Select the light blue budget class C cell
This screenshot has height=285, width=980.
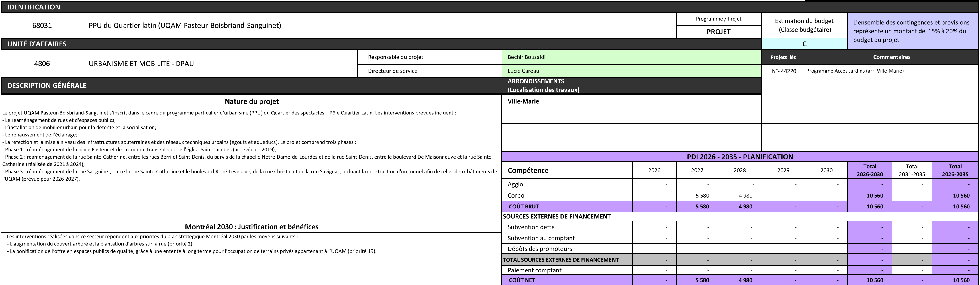[804, 44]
